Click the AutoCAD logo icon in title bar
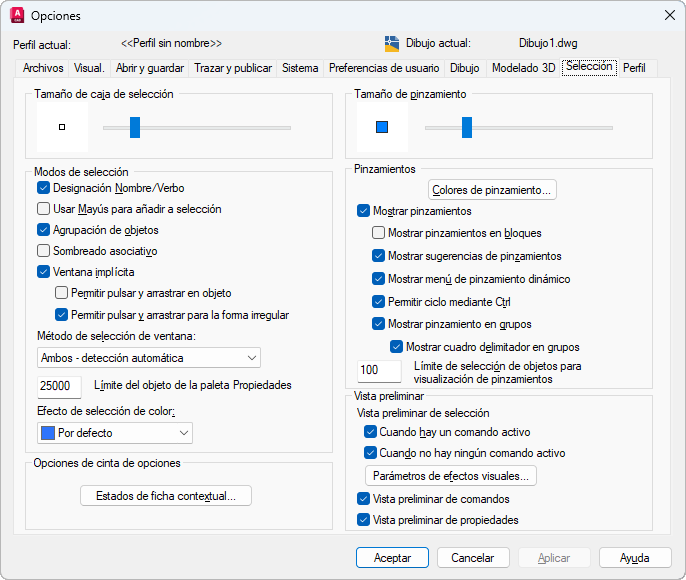The width and height of the screenshot is (686, 580). [16, 15]
